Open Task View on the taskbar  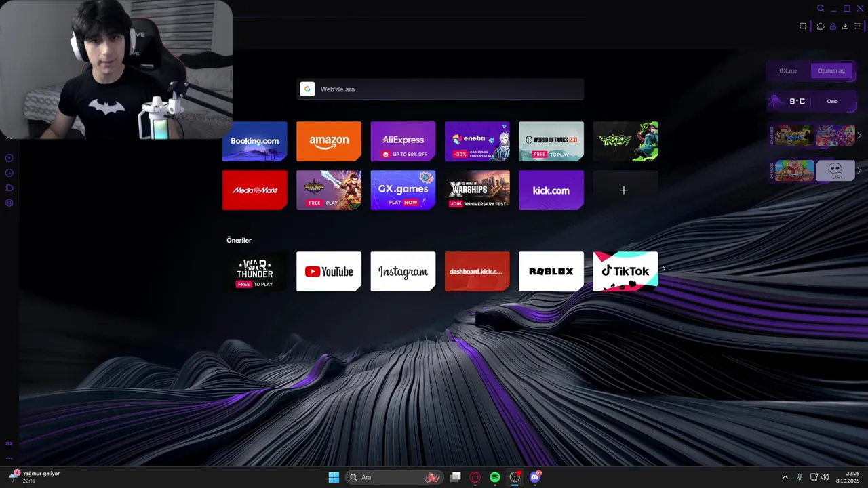point(456,477)
